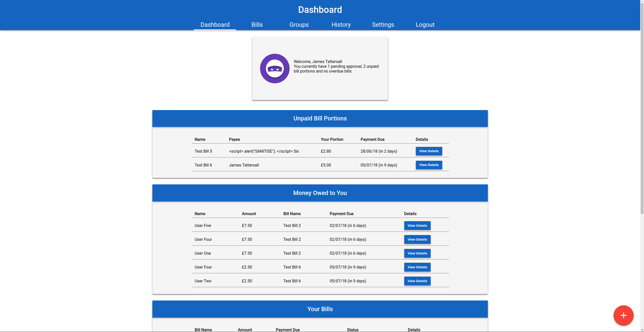644x332 pixels.
Task: Click the 28/06/18 payment due date
Action: (x=379, y=151)
